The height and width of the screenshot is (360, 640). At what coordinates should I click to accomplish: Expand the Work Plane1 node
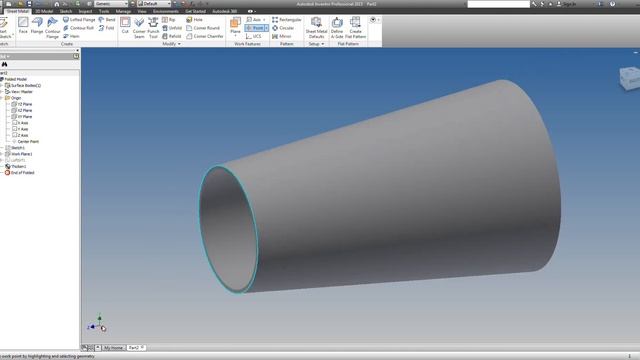[x=2, y=154]
